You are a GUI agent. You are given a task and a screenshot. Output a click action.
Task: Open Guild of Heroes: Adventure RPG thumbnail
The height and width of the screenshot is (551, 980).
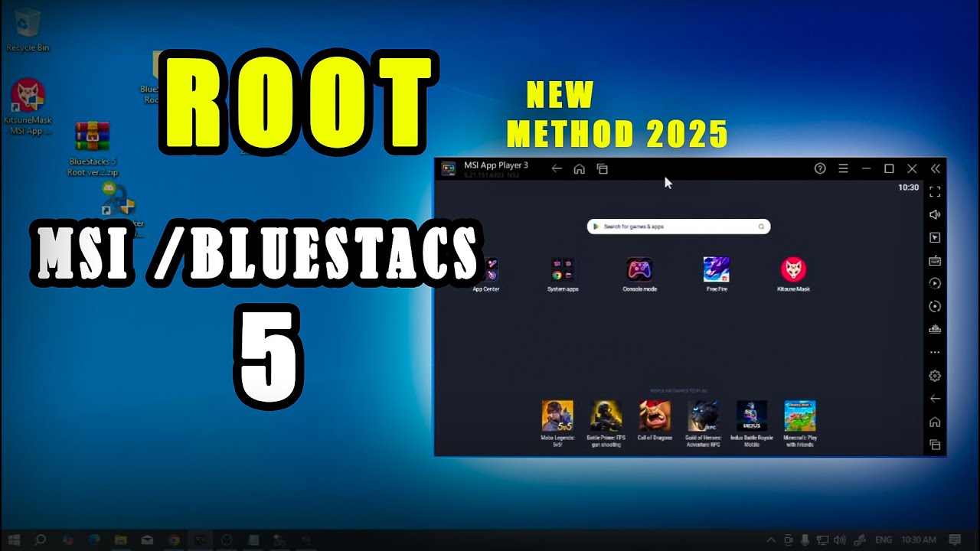point(703,416)
